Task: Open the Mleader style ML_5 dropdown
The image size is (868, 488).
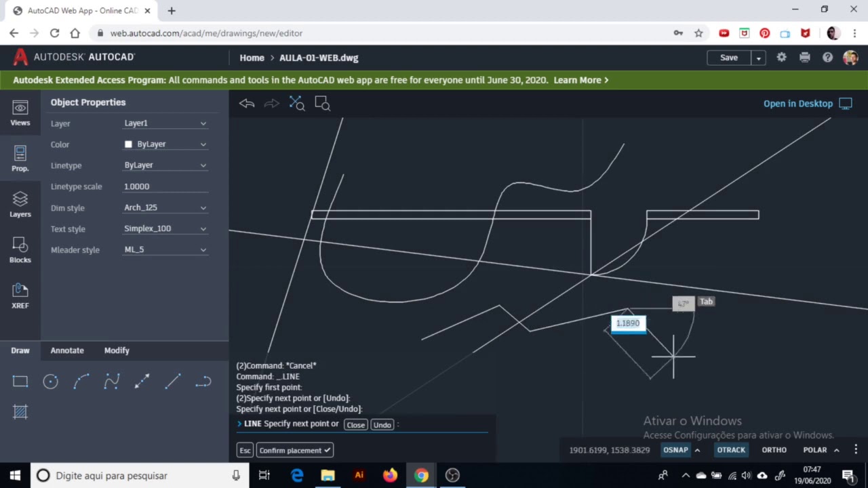Action: (x=165, y=249)
